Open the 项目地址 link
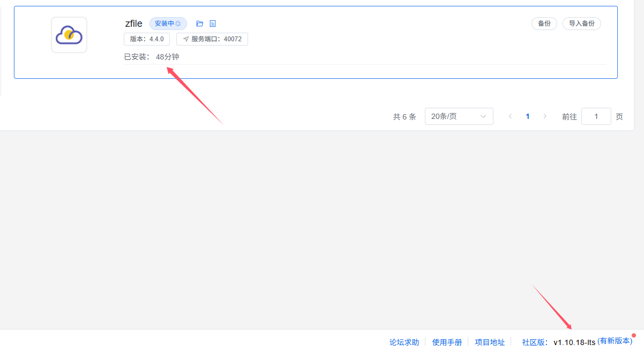The image size is (644, 352). click(x=490, y=342)
